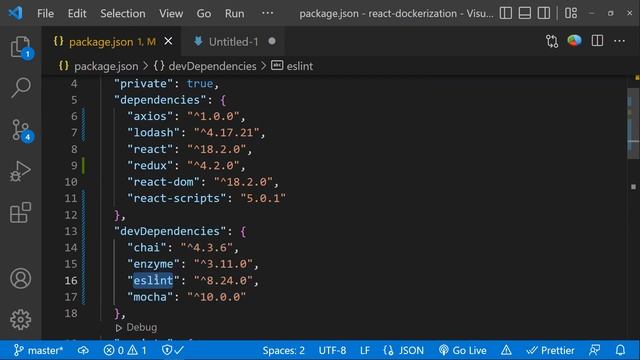
Task: Open editor More Actions ellipsis
Action: [x=619, y=41]
